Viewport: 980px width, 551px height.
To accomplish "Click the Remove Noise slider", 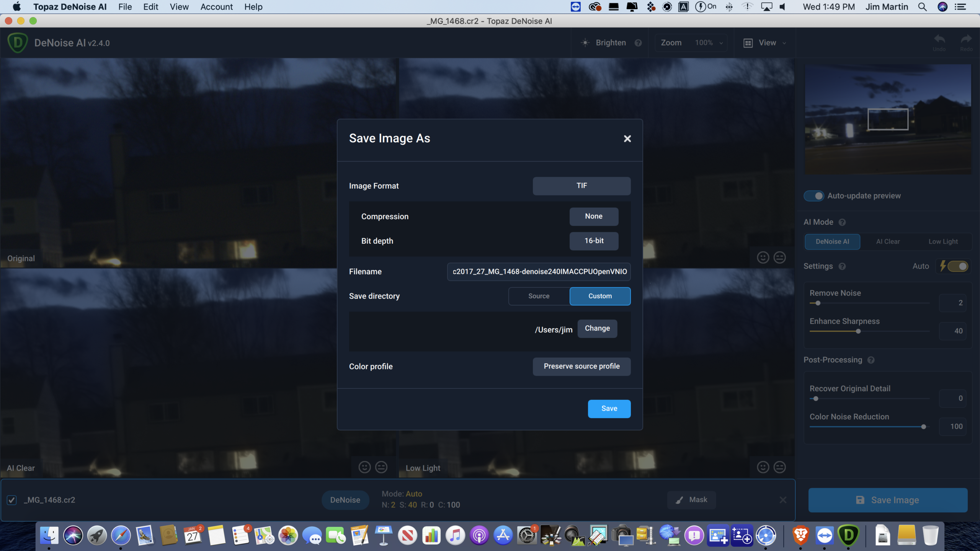I will click(x=869, y=303).
